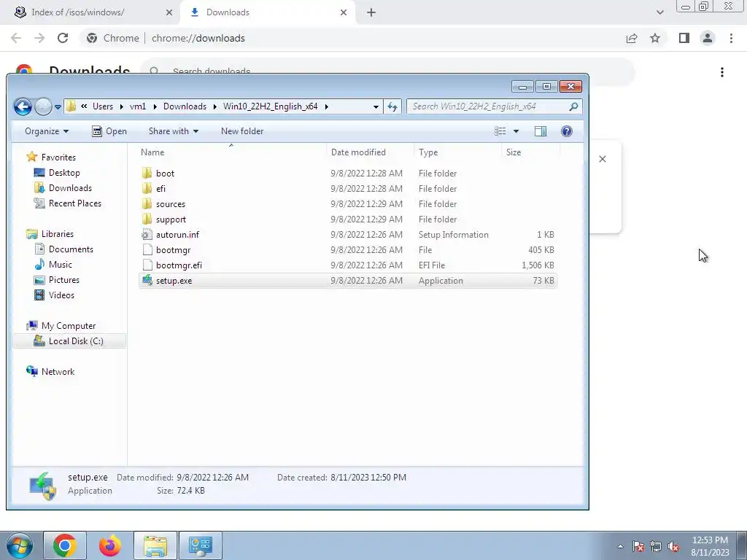
Task: Open Downloads page more actions menu
Action: [722, 72]
